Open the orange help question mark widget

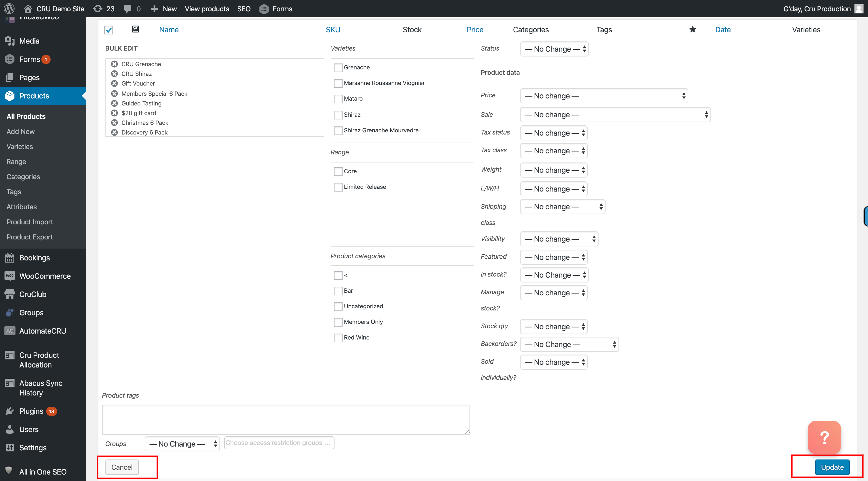[x=824, y=437]
